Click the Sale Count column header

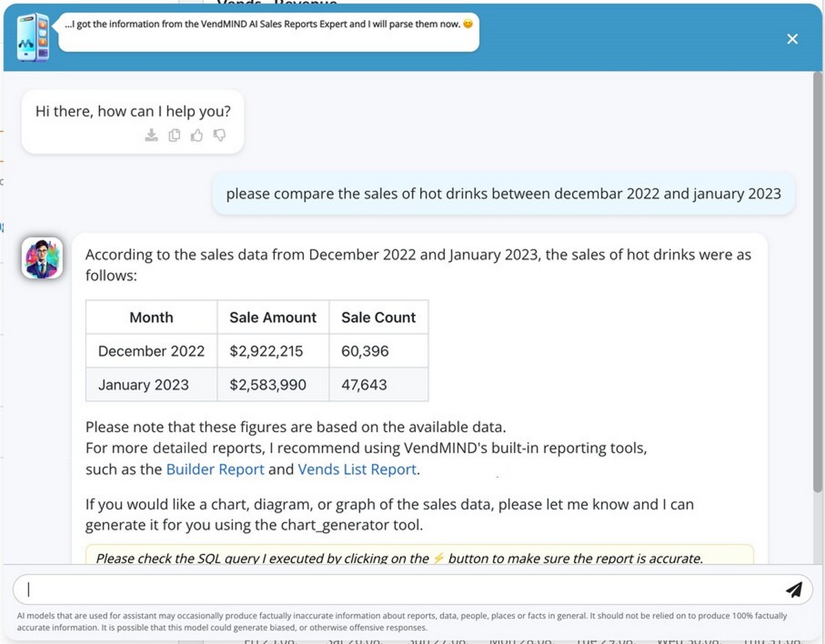(x=378, y=318)
